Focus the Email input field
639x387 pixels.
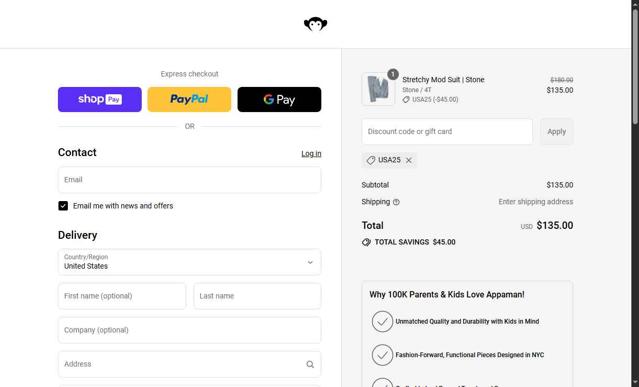[x=189, y=180]
